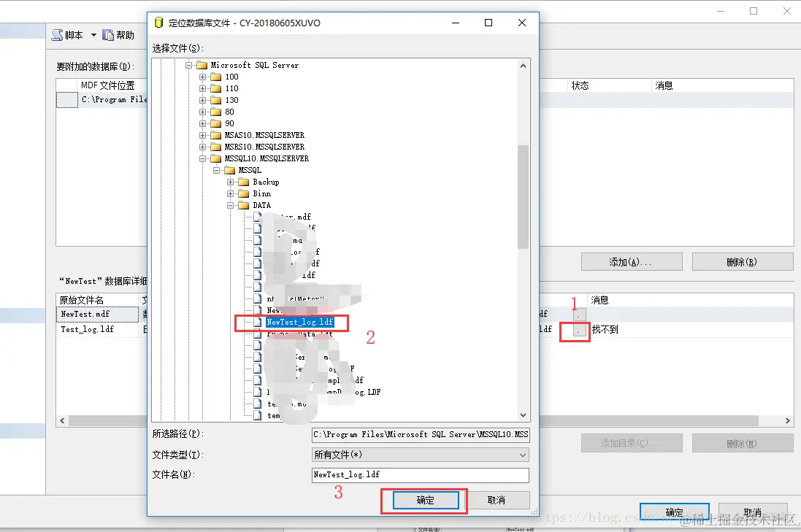Collapse the DATA folder

(231, 205)
